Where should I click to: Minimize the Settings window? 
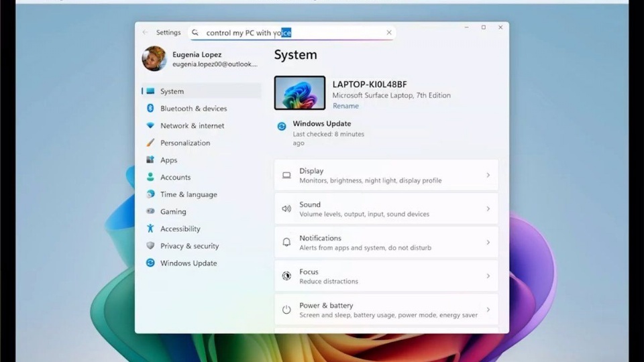467,27
